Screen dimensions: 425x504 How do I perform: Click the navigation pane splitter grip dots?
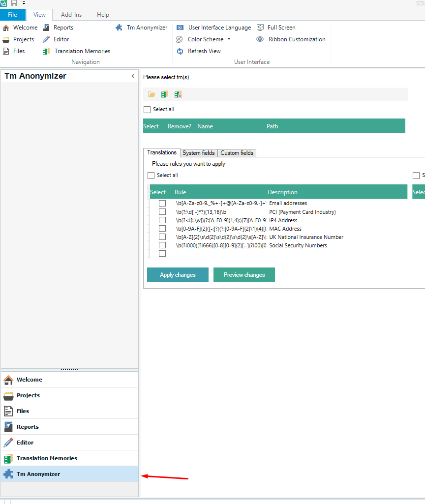click(69, 370)
